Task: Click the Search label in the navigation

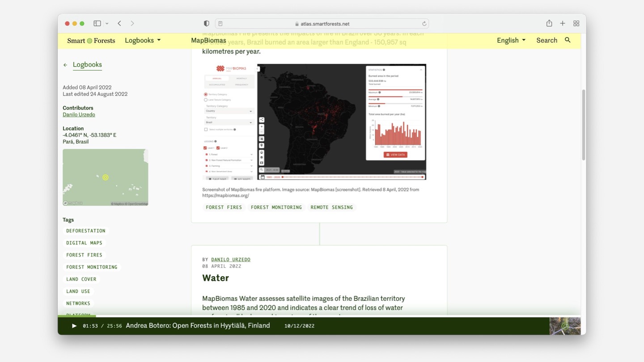Action: (x=547, y=40)
